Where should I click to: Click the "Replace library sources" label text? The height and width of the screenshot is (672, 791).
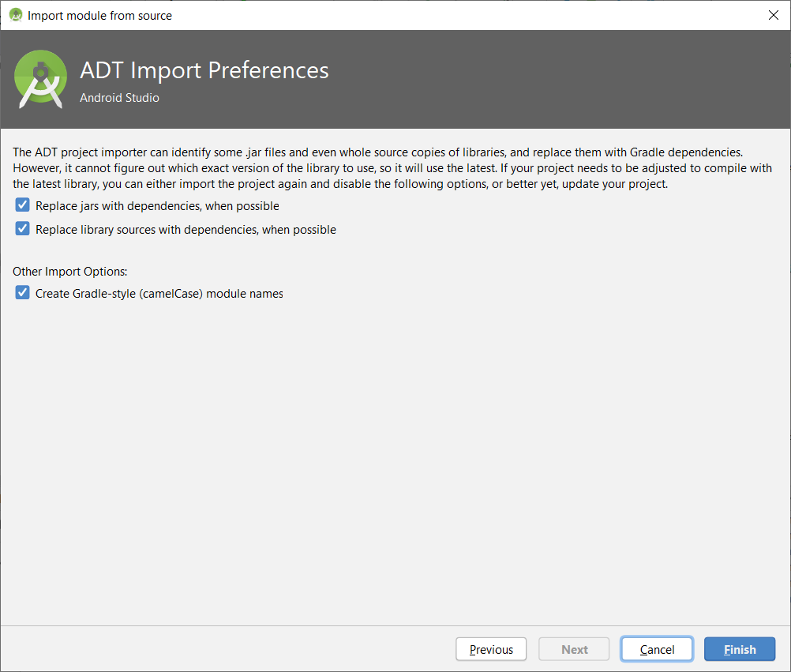coord(186,230)
